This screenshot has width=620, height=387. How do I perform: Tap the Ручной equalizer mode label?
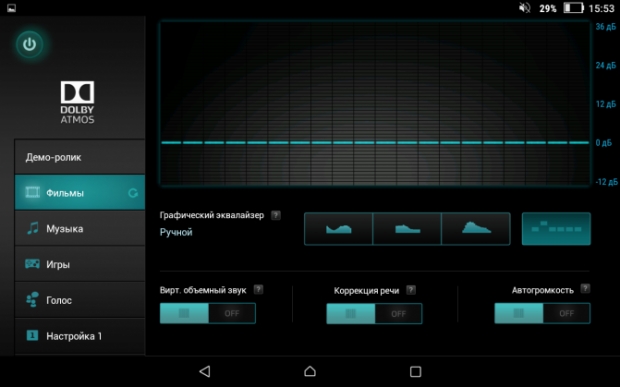pos(176,232)
